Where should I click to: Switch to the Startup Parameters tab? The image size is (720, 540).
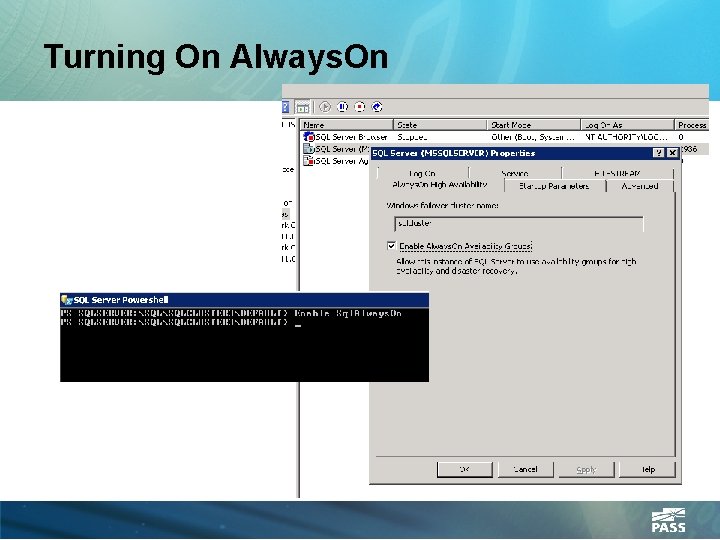click(x=555, y=186)
